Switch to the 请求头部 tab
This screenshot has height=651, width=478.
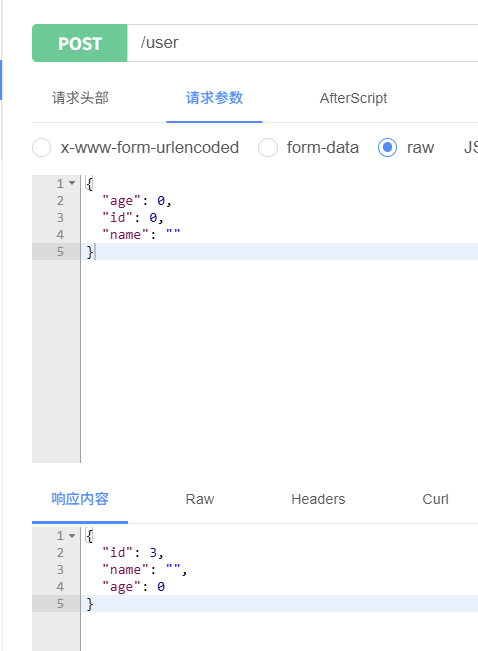(80, 98)
